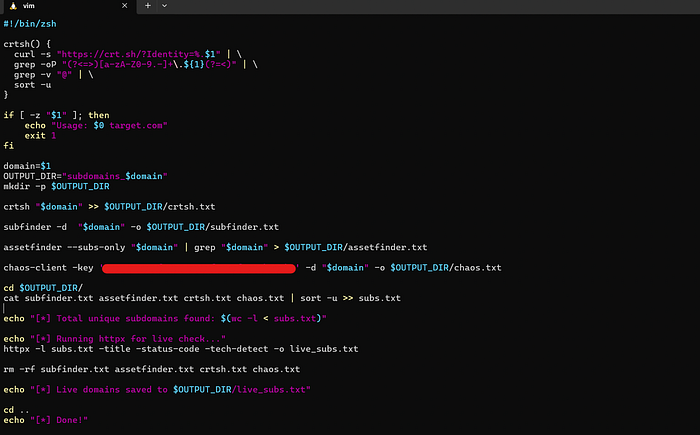Click the 'if [ -z "$1" ]; then' line
Viewport: 700px width, 435px height.
(x=56, y=115)
